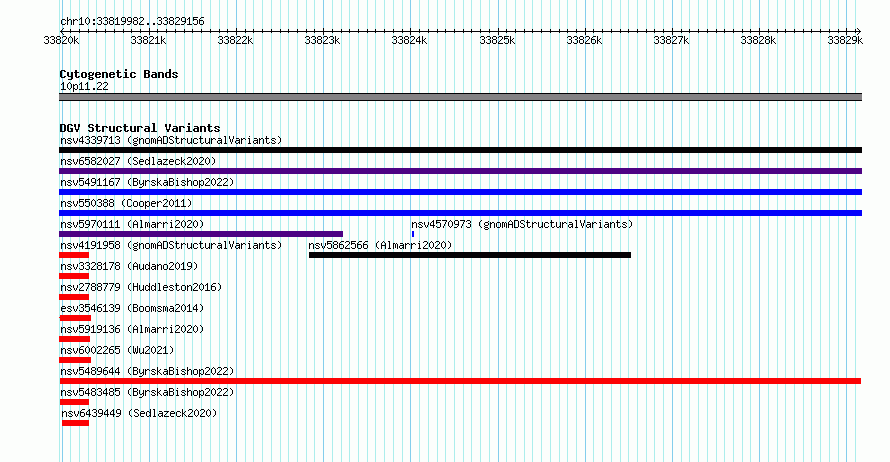This screenshot has width=890, height=462.
Task: Click red bar under nsv6002265
Action: point(75,360)
